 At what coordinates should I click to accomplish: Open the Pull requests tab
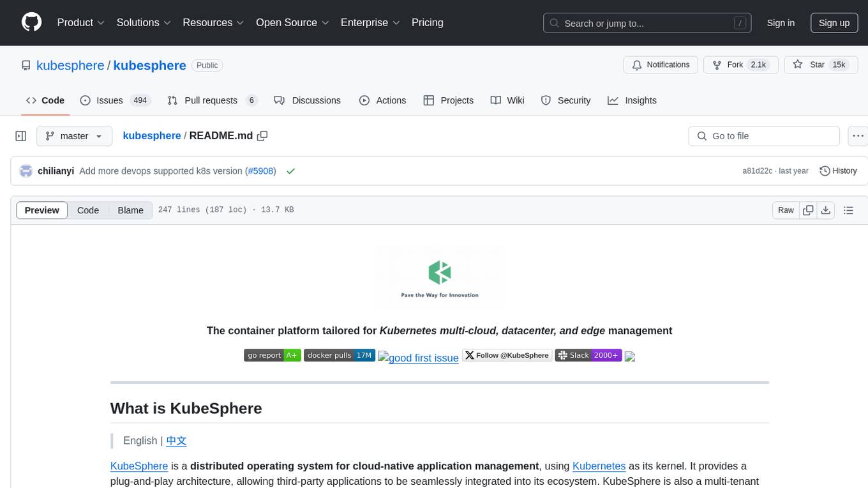coord(212,100)
